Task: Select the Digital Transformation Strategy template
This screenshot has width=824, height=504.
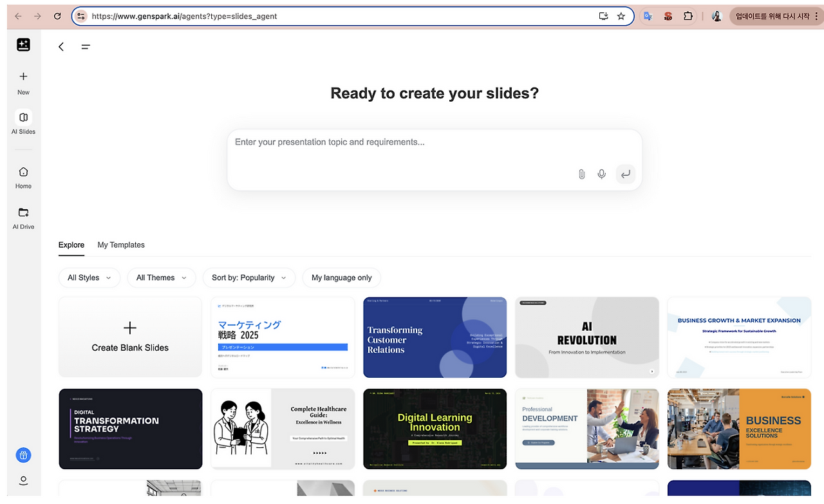Action: (x=130, y=429)
